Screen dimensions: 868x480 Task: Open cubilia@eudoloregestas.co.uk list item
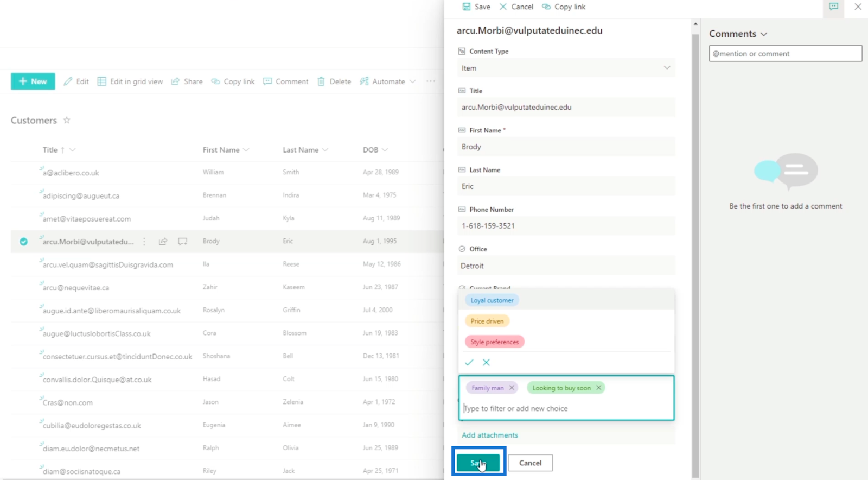92,426
